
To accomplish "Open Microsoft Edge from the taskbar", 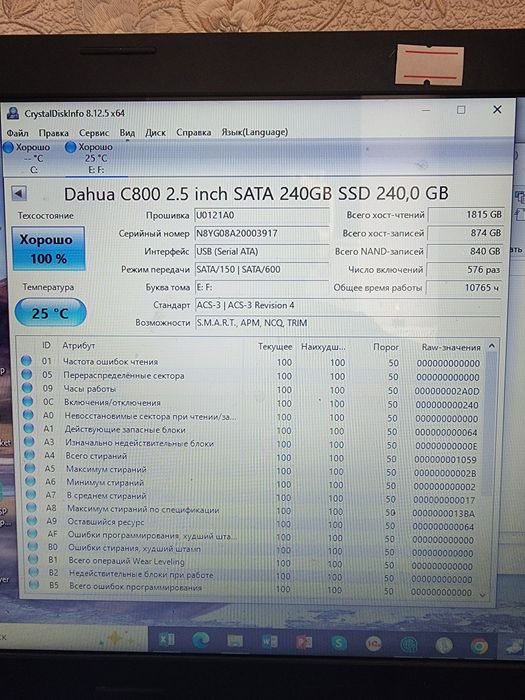I will [200, 640].
